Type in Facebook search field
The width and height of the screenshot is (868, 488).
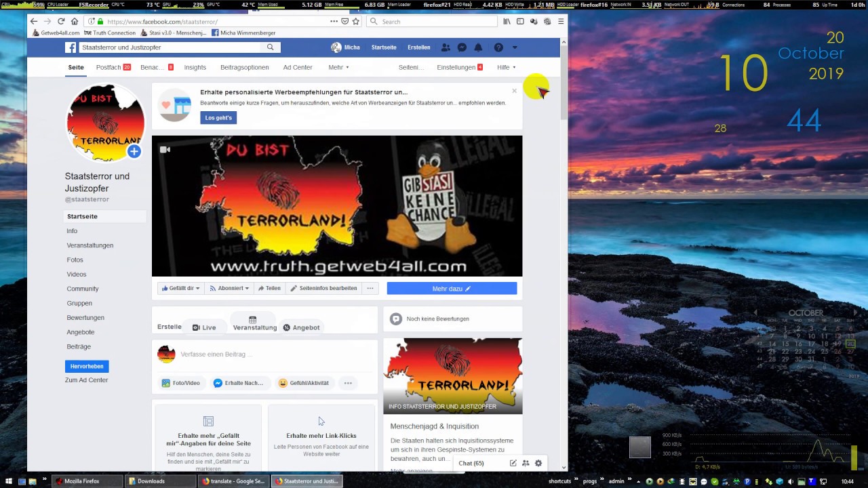[x=170, y=47]
